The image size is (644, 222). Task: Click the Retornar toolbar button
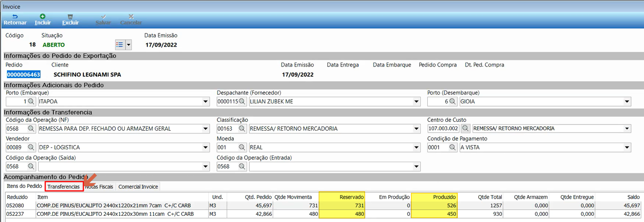15,19
